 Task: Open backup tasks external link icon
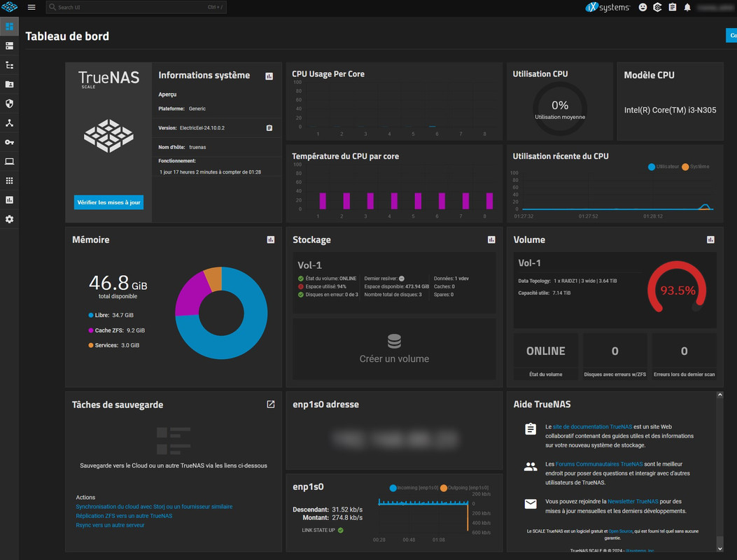pyautogui.click(x=271, y=405)
